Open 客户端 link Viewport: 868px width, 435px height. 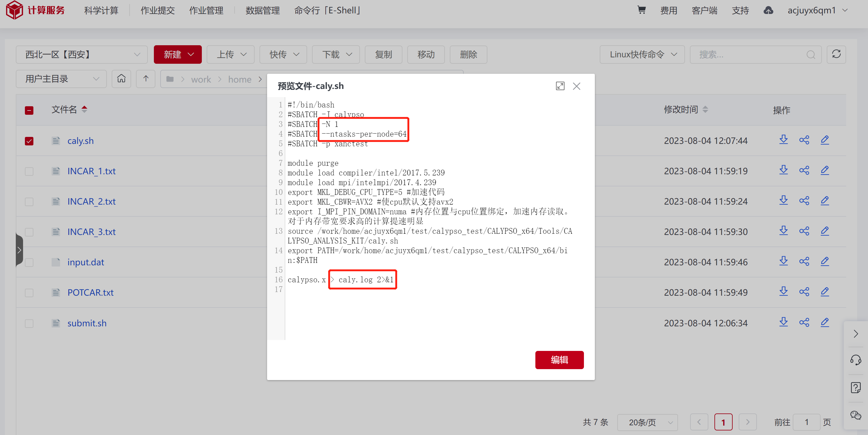tap(705, 10)
